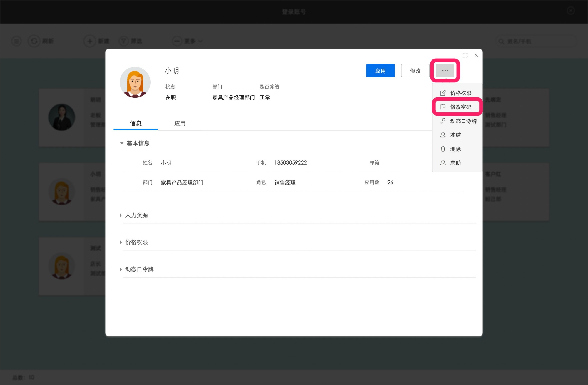The width and height of the screenshot is (588, 385).
Task: Expand the 人力资源 section
Action: pos(121,215)
